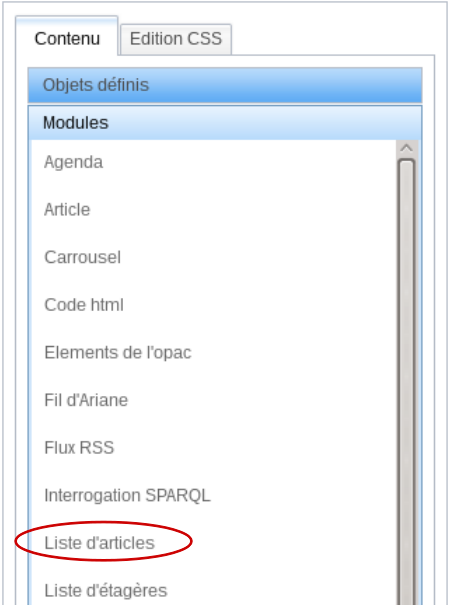Select the Agenda module

point(73,162)
